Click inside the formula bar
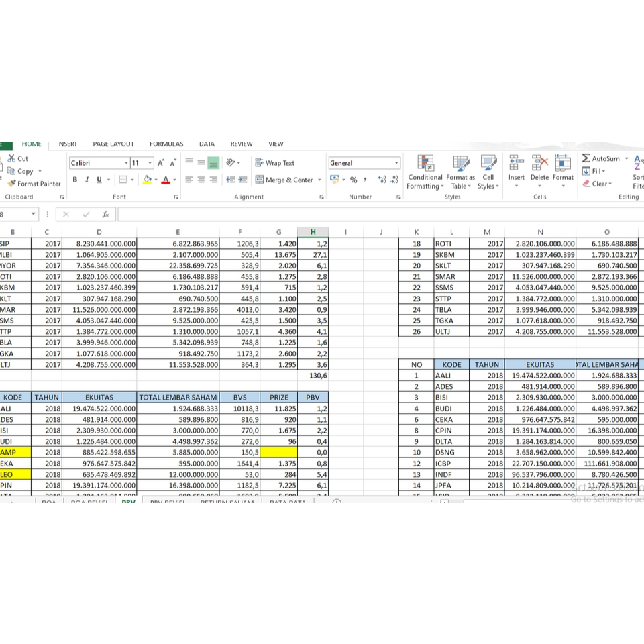 pos(381,215)
